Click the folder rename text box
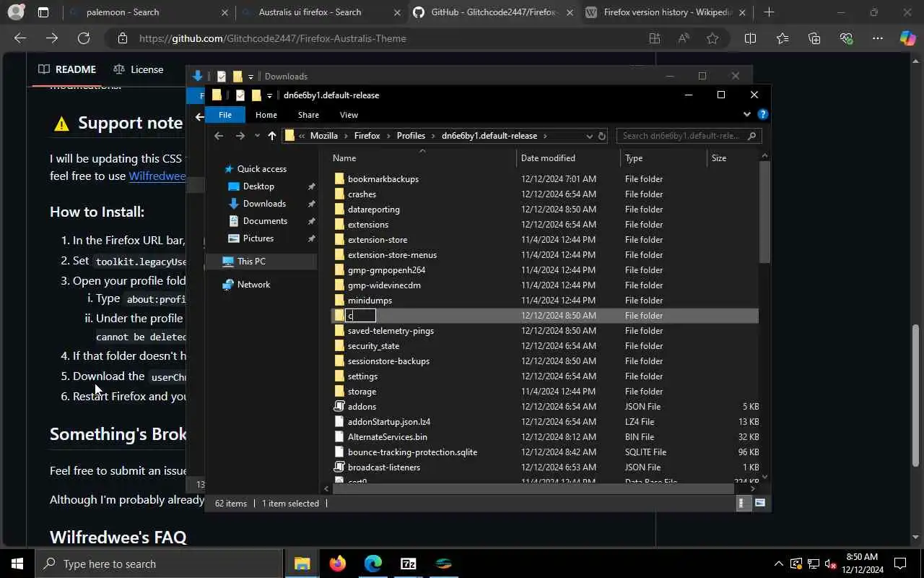The width and height of the screenshot is (924, 578). pos(361,315)
